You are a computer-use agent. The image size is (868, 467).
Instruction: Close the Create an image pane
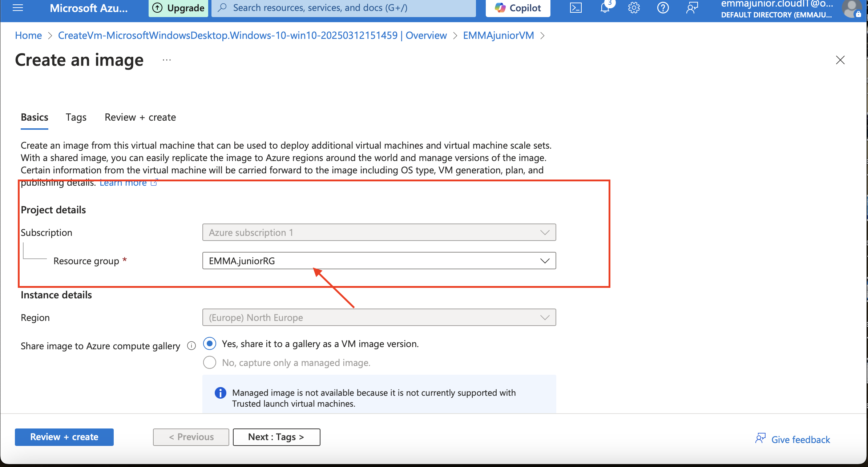[x=840, y=60]
